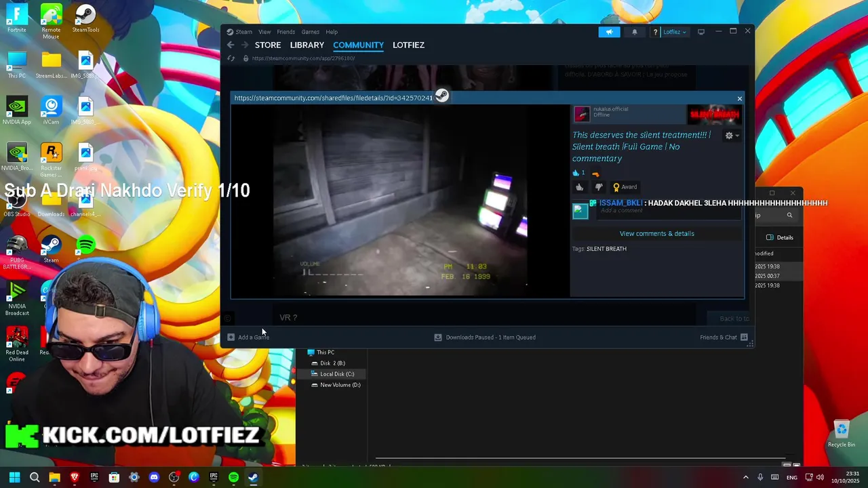The image size is (868, 488).
Task: Open iVCam desktop shortcut
Action: tap(51, 111)
